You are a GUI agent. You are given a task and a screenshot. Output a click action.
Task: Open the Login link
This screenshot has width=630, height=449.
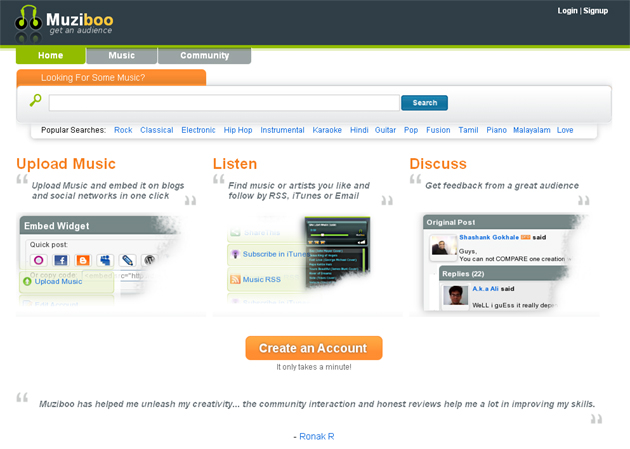[x=568, y=10]
